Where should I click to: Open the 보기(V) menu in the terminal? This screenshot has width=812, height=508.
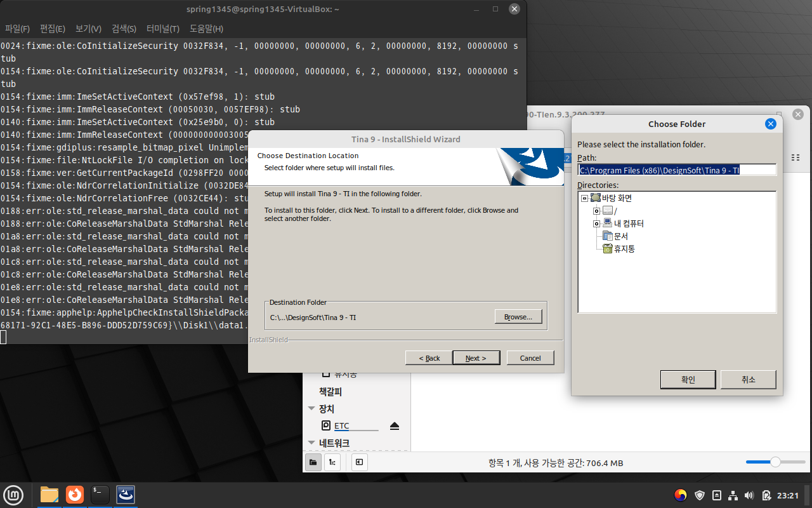[x=88, y=29]
